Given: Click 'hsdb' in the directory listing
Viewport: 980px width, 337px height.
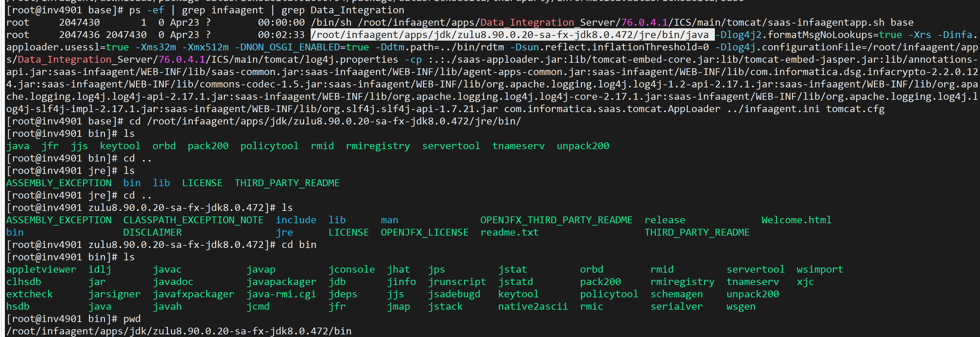Looking at the screenshot, I should [x=18, y=306].
